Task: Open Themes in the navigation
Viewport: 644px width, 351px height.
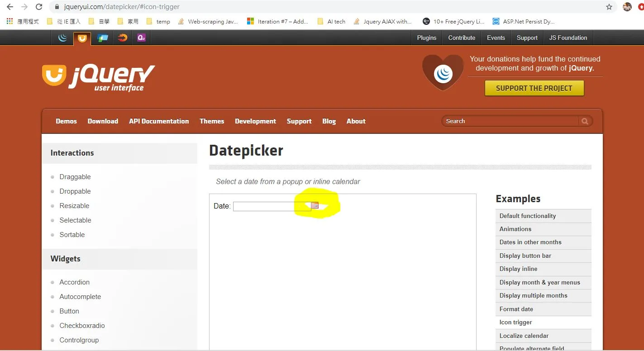Action: [x=212, y=121]
